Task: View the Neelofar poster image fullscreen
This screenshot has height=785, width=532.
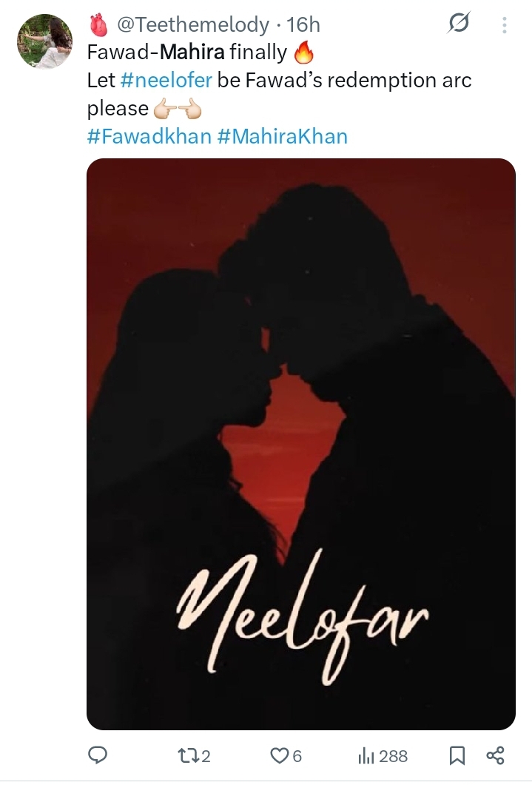Action: [301, 444]
